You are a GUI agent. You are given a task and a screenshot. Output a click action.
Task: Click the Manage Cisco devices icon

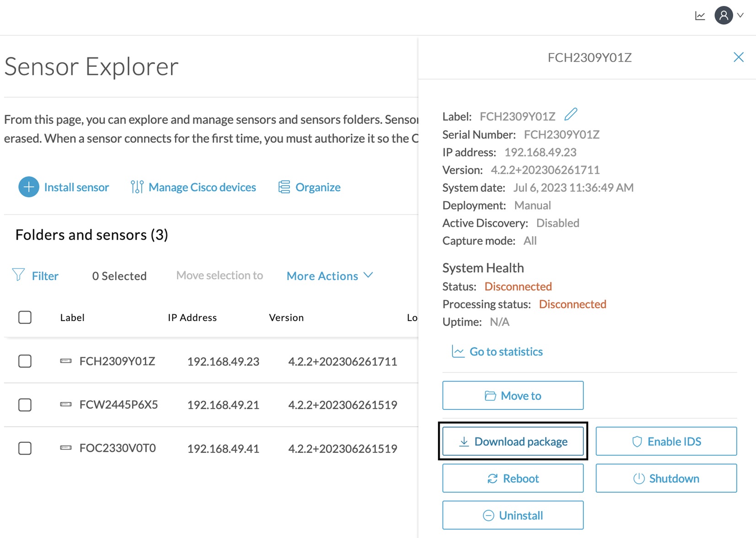click(x=137, y=187)
